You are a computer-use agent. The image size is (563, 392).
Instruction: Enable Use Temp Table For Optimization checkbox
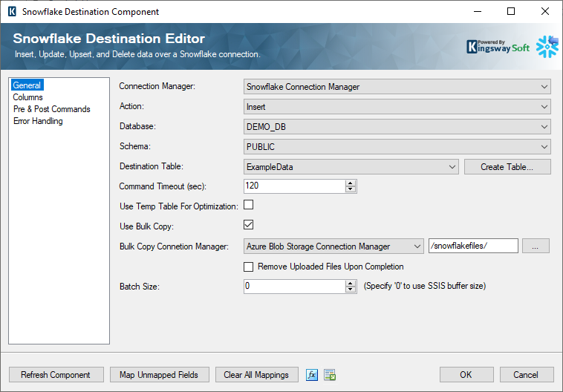point(249,205)
